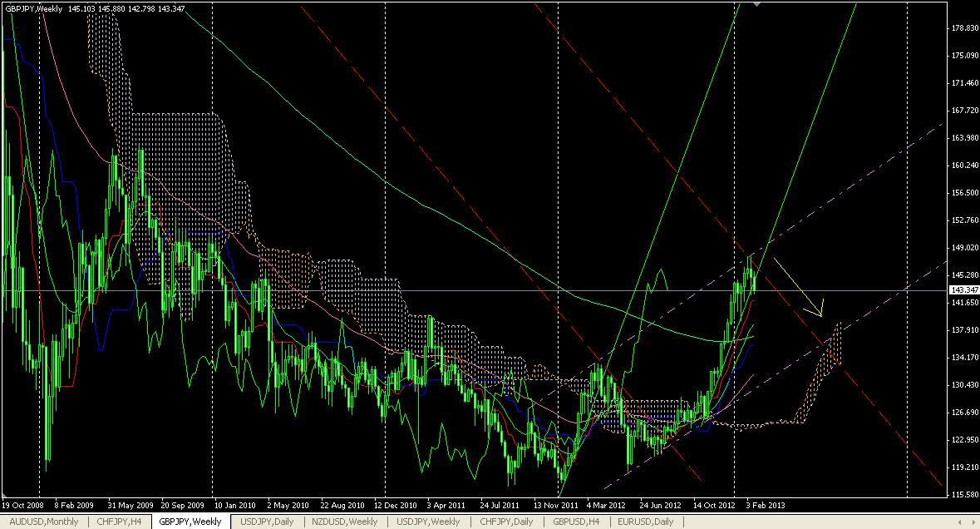Click the 156.500 price axis label
This screenshot has width=980, height=529.
[x=965, y=193]
